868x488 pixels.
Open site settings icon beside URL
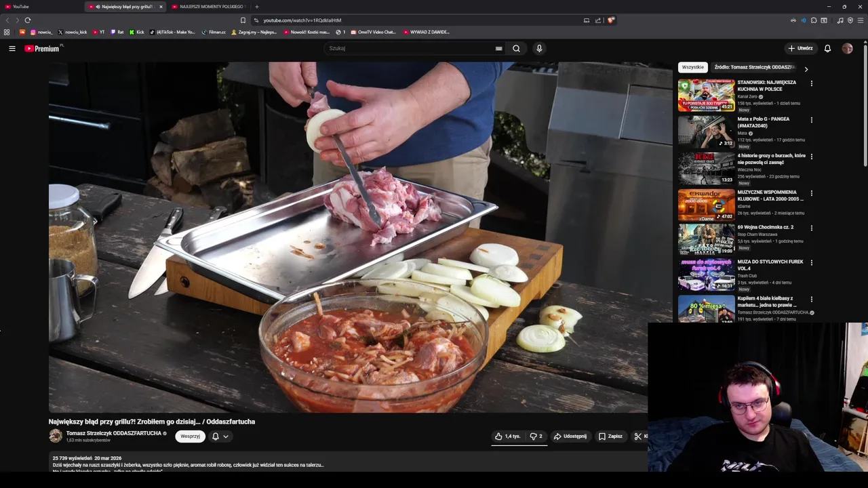click(x=256, y=20)
